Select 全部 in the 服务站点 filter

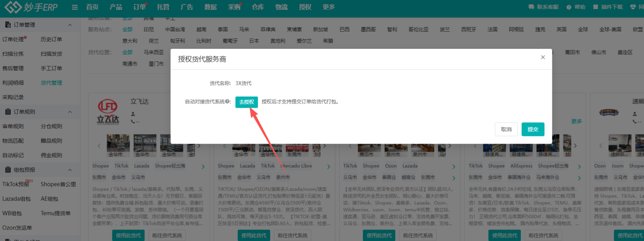click(x=128, y=29)
